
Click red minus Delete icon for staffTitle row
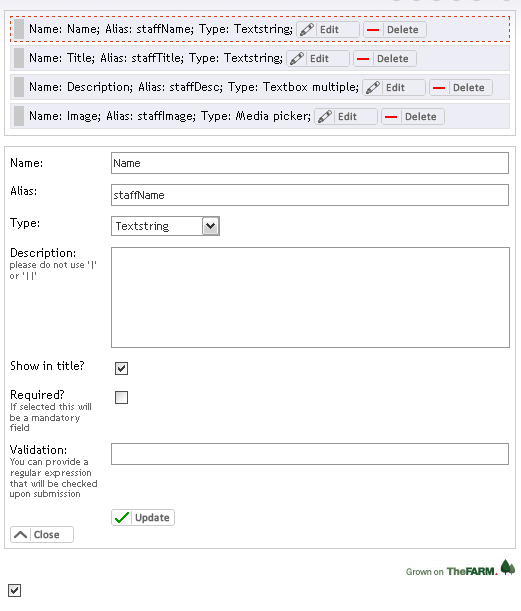(363, 59)
